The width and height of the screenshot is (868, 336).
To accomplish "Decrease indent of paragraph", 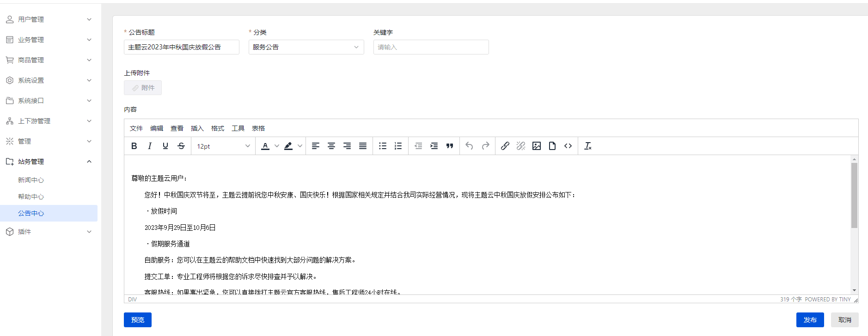I will click(x=418, y=146).
